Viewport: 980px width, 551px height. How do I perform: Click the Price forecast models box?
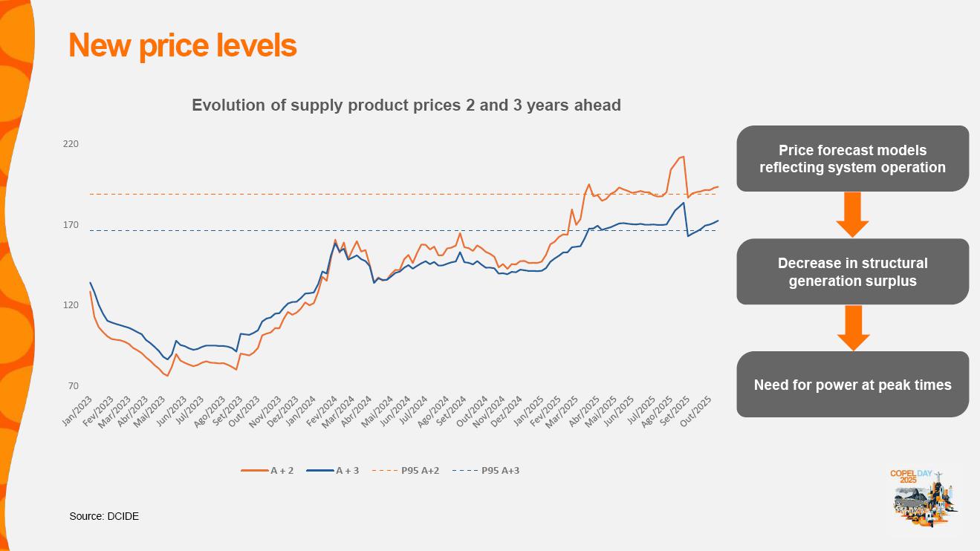[x=852, y=159]
